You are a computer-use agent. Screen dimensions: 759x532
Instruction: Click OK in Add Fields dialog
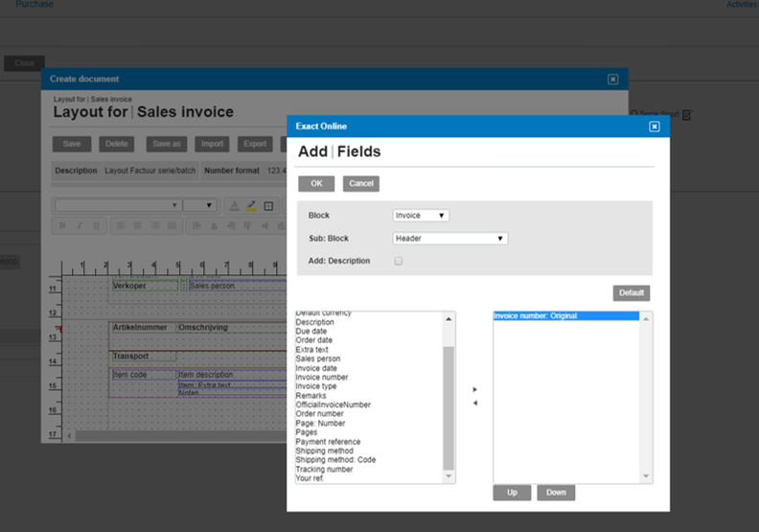316,183
